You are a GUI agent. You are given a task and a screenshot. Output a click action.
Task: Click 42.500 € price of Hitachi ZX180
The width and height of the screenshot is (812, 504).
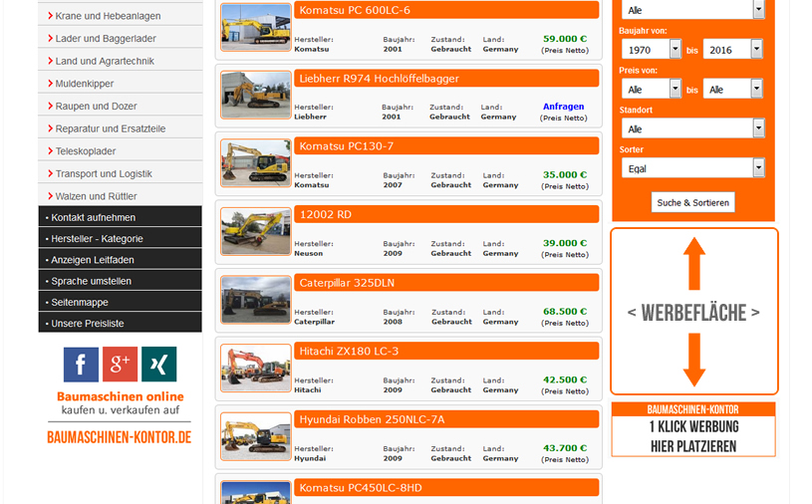coord(565,379)
